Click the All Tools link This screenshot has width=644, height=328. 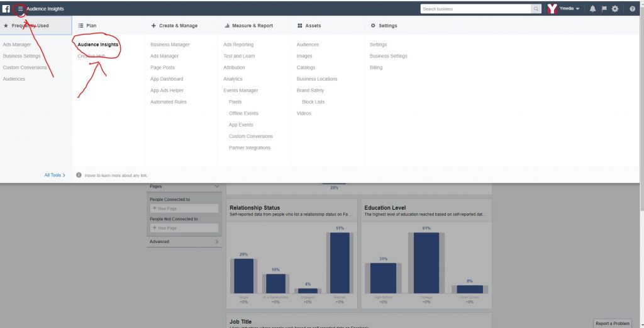click(55, 175)
